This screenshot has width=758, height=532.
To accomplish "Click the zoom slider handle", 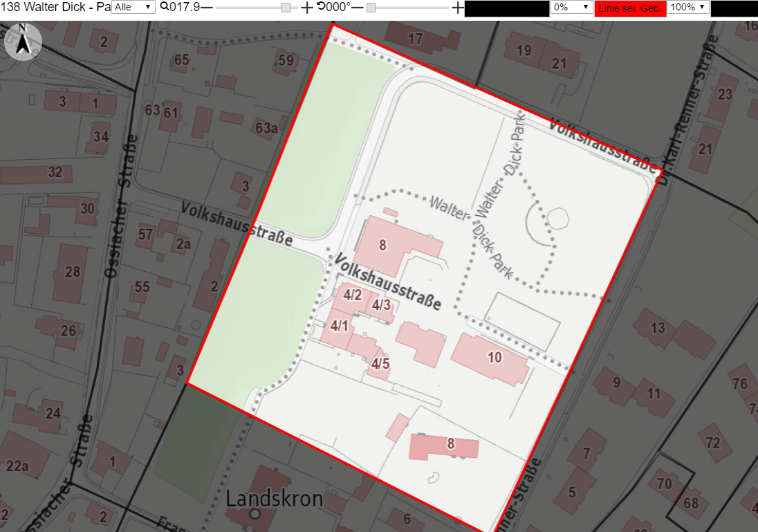I will 286,7.
